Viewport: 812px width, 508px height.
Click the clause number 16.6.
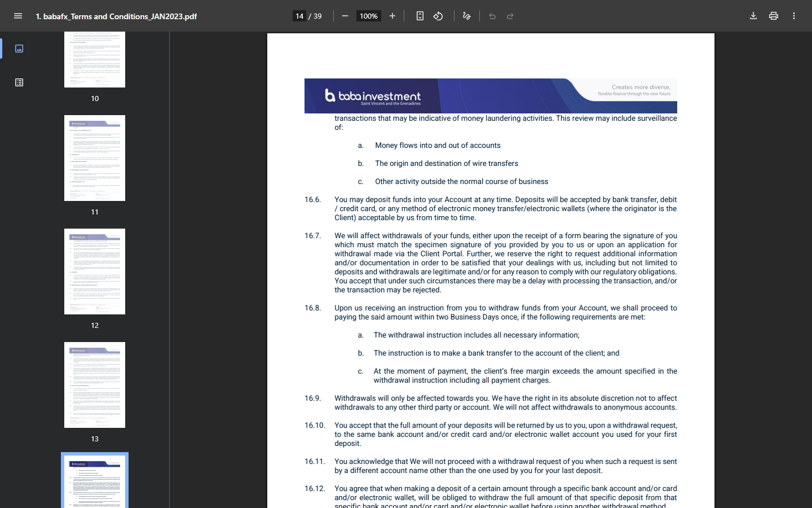coord(313,200)
